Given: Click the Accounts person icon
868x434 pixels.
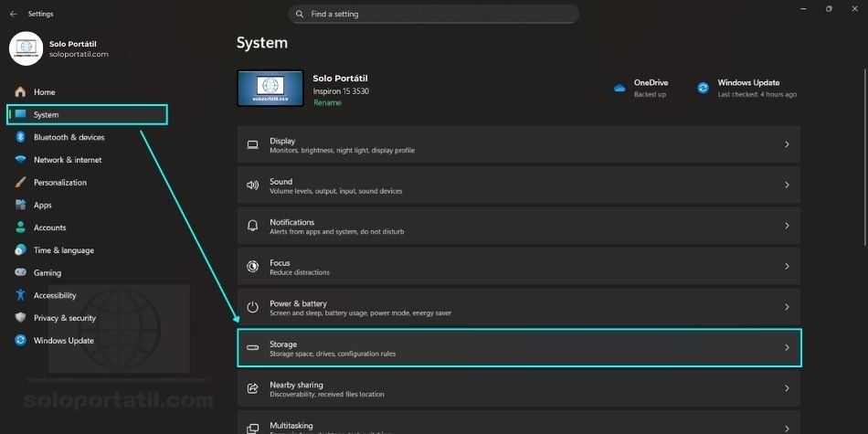Looking at the screenshot, I should tap(20, 228).
